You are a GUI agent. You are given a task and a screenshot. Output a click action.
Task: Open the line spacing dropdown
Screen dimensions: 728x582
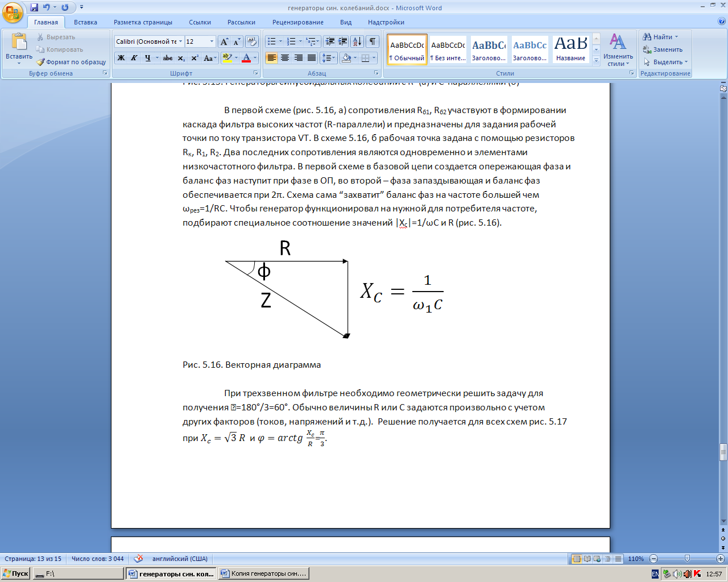[x=329, y=58]
